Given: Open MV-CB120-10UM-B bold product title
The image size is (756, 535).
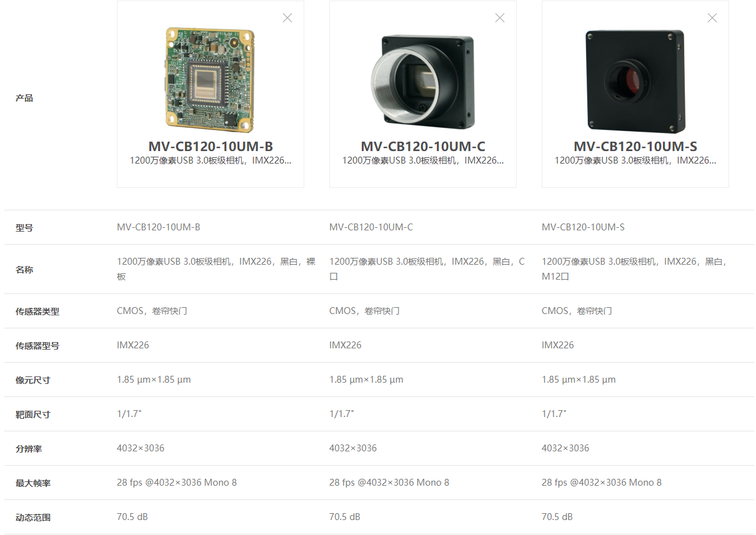Looking at the screenshot, I should (x=211, y=147).
